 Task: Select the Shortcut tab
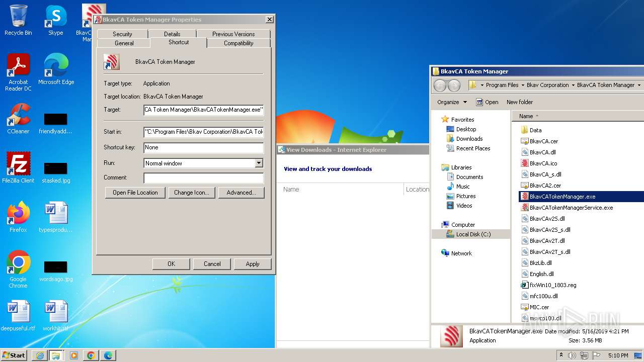[179, 43]
